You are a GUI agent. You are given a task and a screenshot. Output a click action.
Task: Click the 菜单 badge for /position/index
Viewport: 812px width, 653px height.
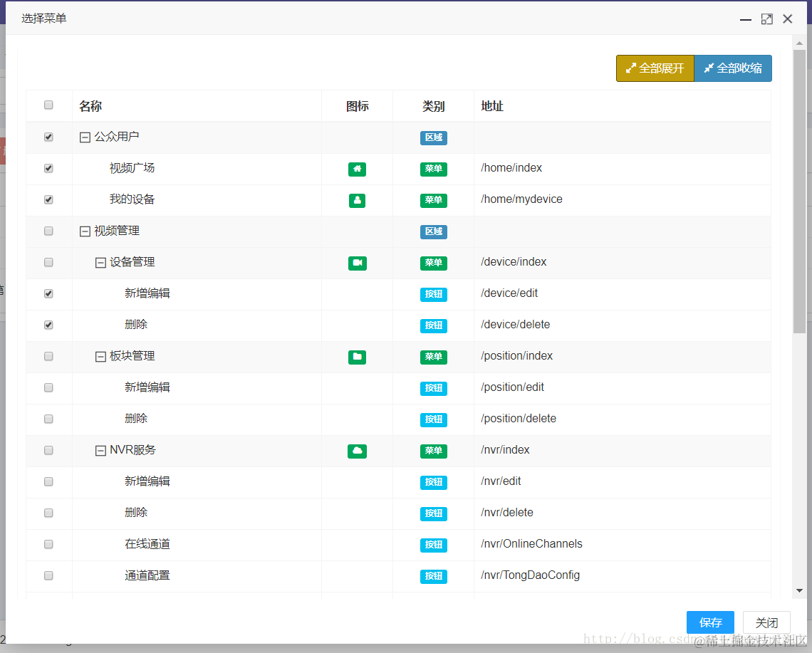pyautogui.click(x=434, y=357)
